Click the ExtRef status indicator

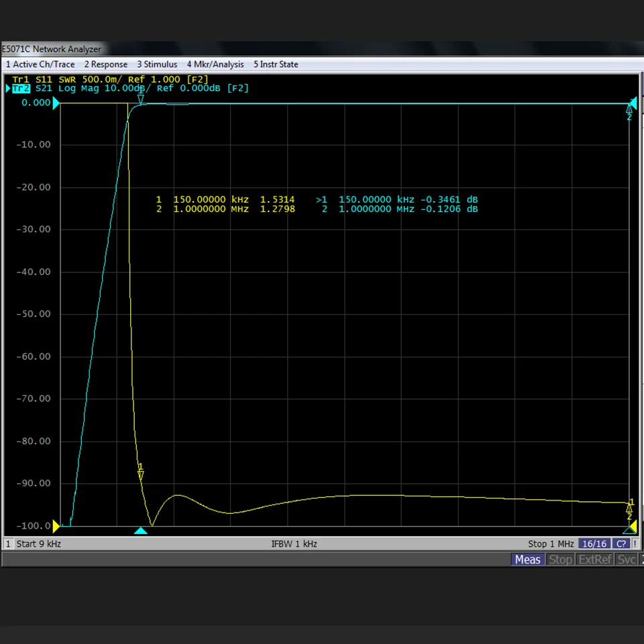tap(595, 559)
